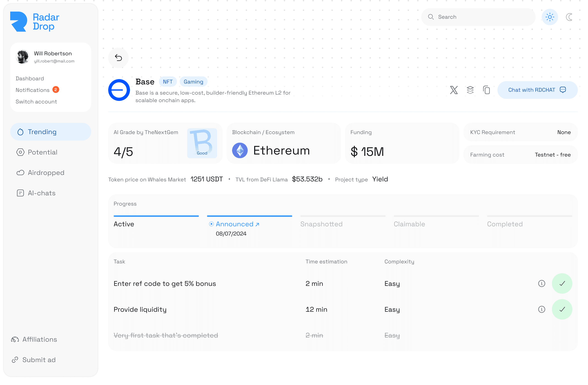This screenshot has height=385, width=588.
Task: Click the $53.532b TVL value
Action: pos(308,179)
